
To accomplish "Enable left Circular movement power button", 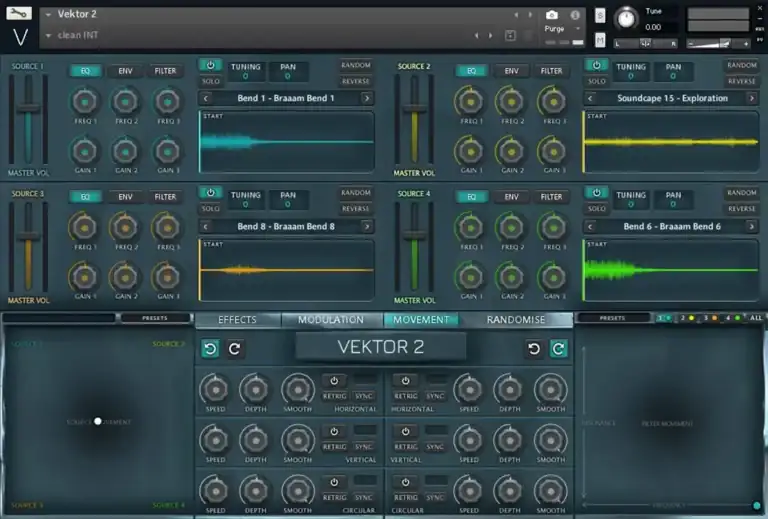I will coord(334,482).
